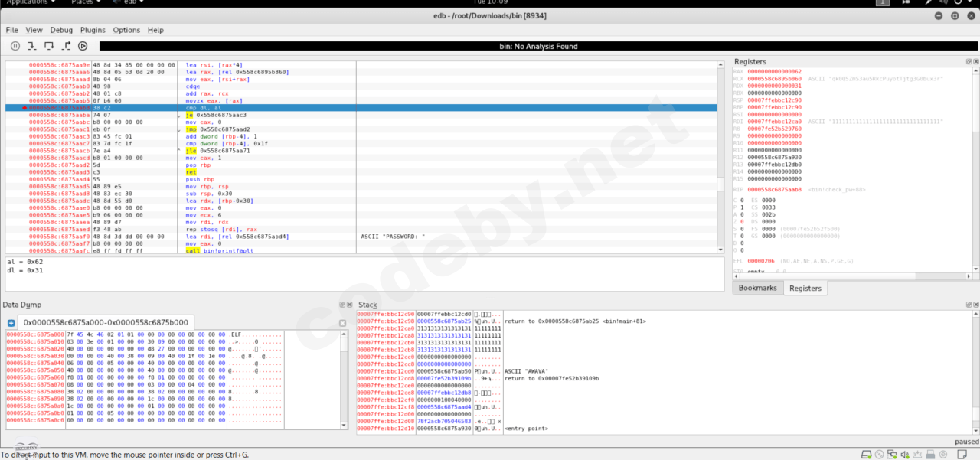This screenshot has height=460, width=980.
Task: Open the Applications menu in top bar
Action: click(31, 2)
